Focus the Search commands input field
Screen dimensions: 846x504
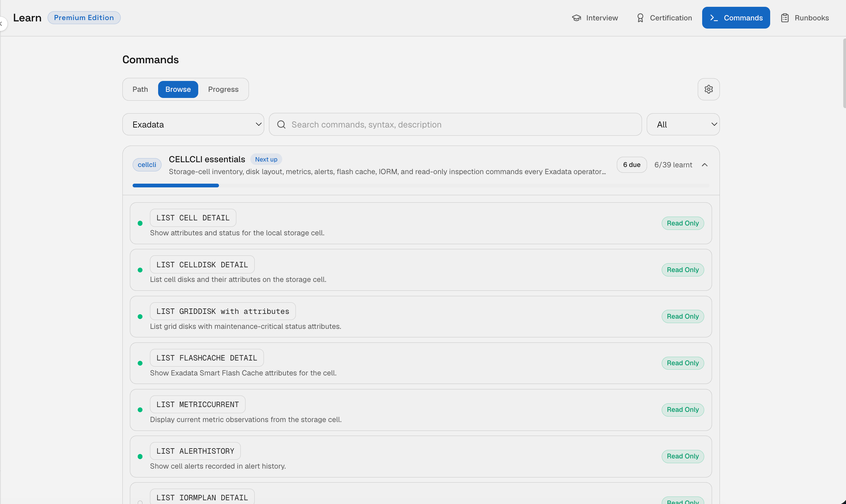click(455, 124)
